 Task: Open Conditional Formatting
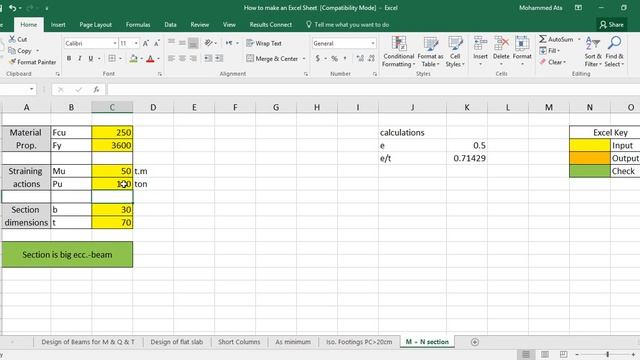click(x=399, y=52)
